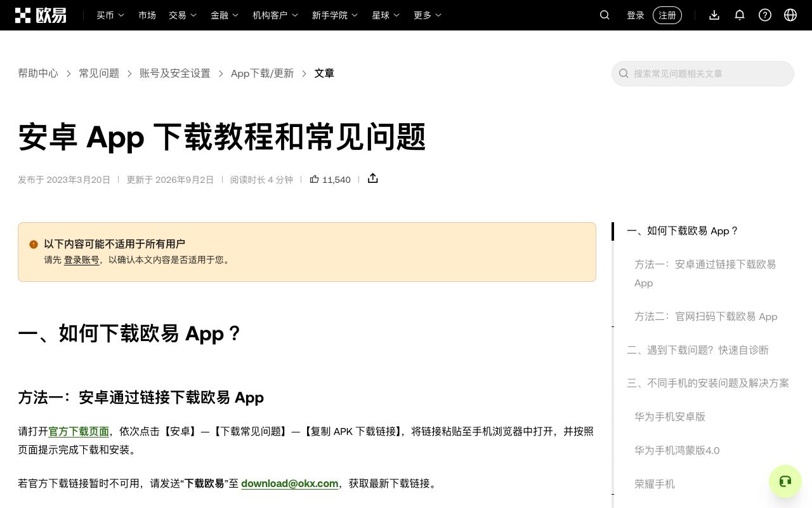Expand the 新手学院 dropdown menu
The image size is (812, 508).
(335, 15)
